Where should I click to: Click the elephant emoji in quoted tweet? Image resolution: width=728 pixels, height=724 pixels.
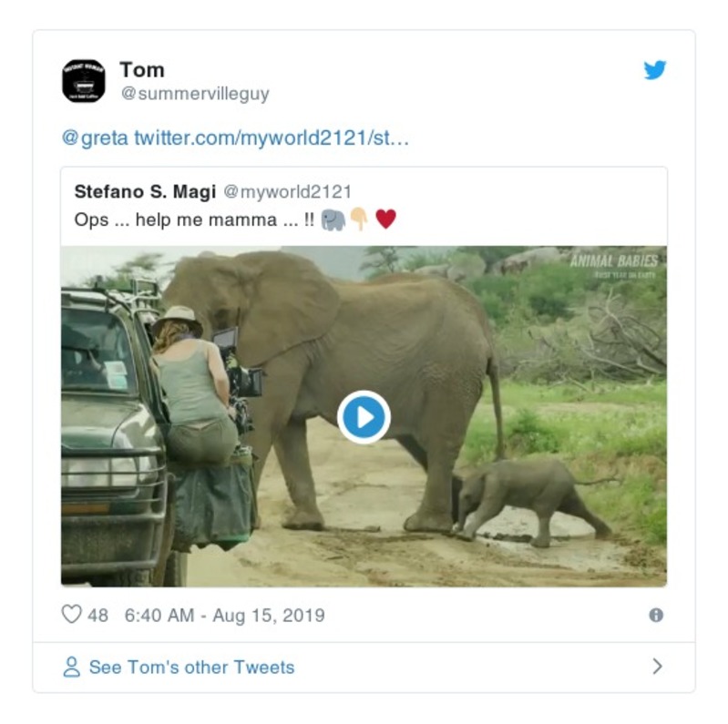pyautogui.click(x=333, y=219)
